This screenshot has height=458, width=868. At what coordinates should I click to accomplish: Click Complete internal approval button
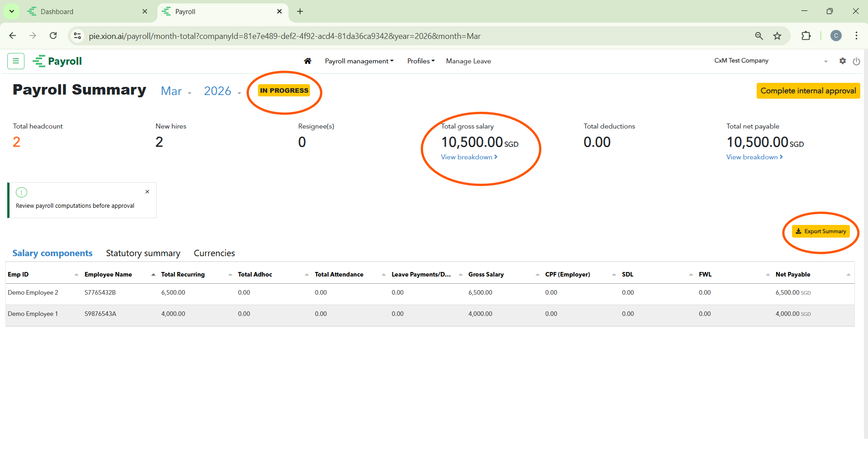[x=808, y=91]
